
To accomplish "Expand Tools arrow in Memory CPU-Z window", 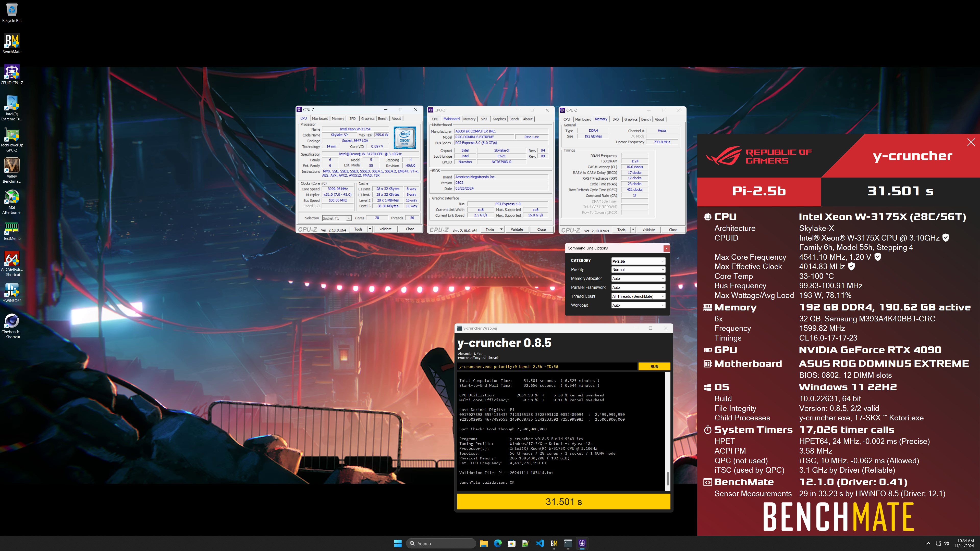I will click(x=633, y=230).
